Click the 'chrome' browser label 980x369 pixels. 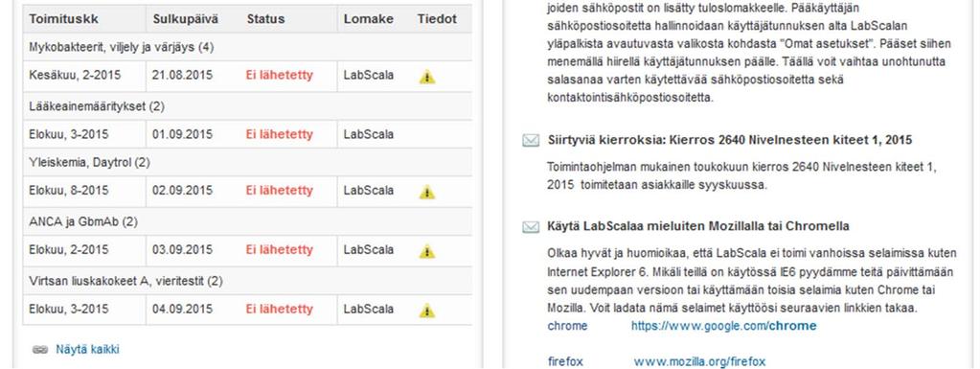pyautogui.click(x=567, y=326)
